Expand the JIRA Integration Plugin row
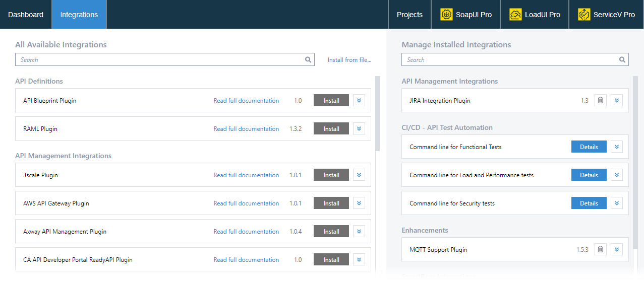Image resolution: width=644 pixels, height=281 pixels. 616,100
